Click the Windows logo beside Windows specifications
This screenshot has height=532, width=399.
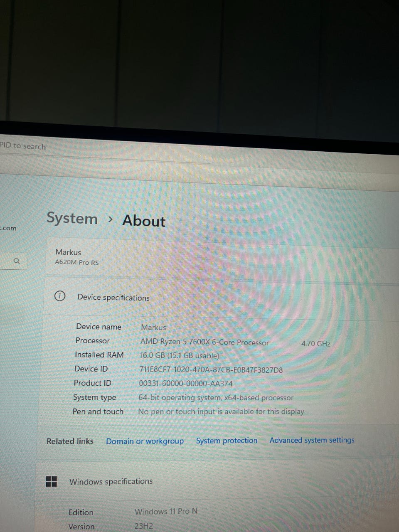(x=52, y=482)
